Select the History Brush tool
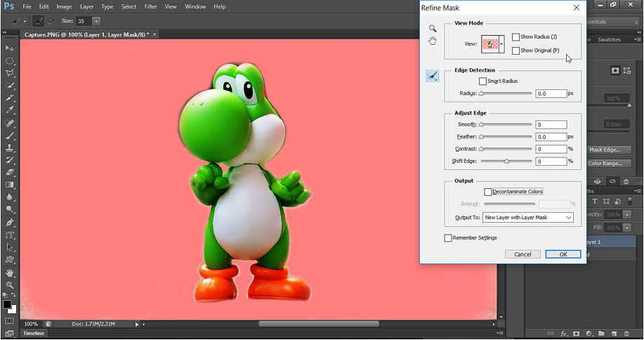The height and width of the screenshot is (340, 644). [9, 160]
